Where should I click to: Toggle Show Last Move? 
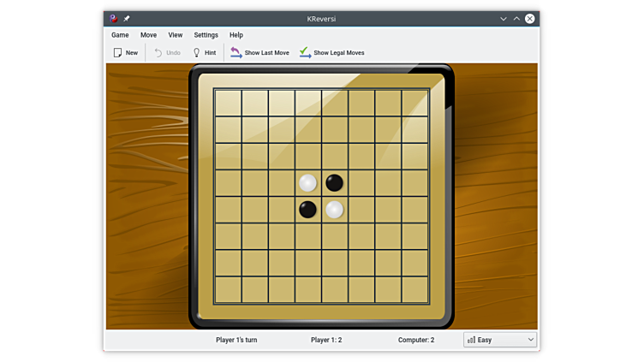click(260, 53)
